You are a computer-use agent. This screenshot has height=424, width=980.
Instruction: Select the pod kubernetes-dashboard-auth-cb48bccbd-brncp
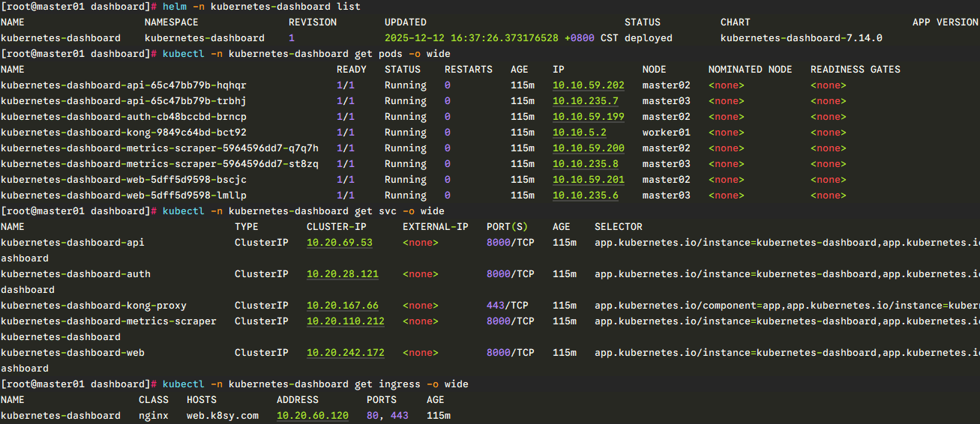(123, 117)
